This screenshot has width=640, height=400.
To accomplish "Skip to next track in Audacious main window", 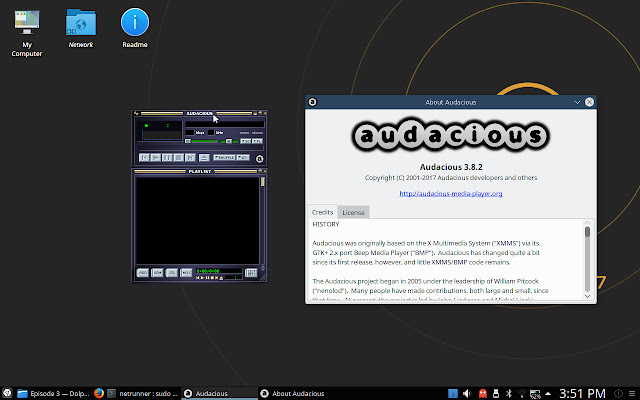I will click(x=190, y=158).
